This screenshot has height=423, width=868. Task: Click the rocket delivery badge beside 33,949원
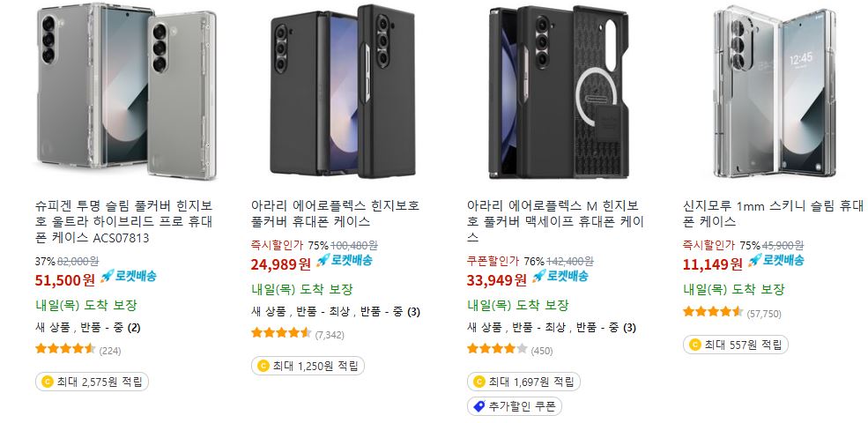[x=560, y=276]
